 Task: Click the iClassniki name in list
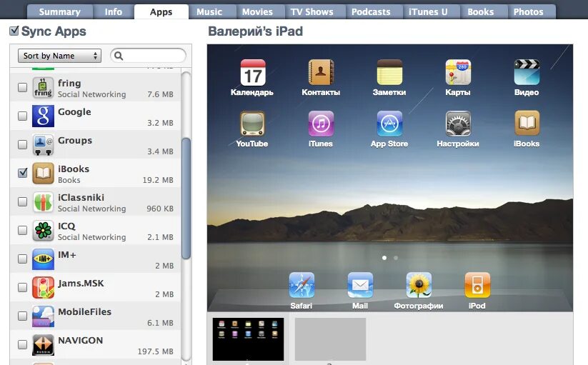81,197
